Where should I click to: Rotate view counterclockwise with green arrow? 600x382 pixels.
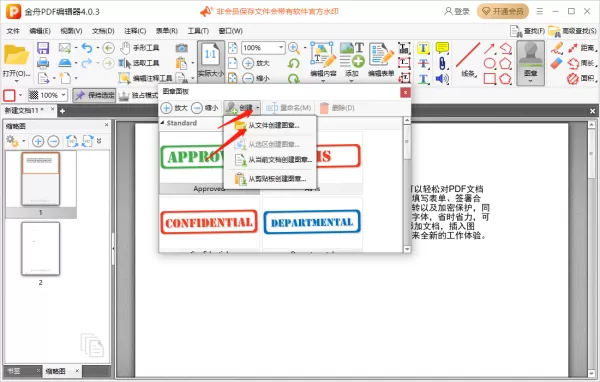pos(293,63)
